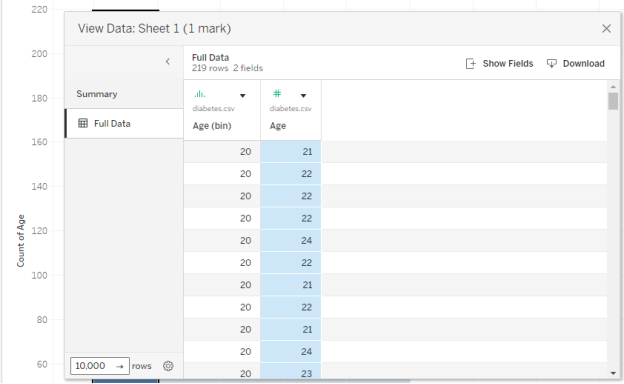
Task: Open the Summary tab
Action: [124, 94]
